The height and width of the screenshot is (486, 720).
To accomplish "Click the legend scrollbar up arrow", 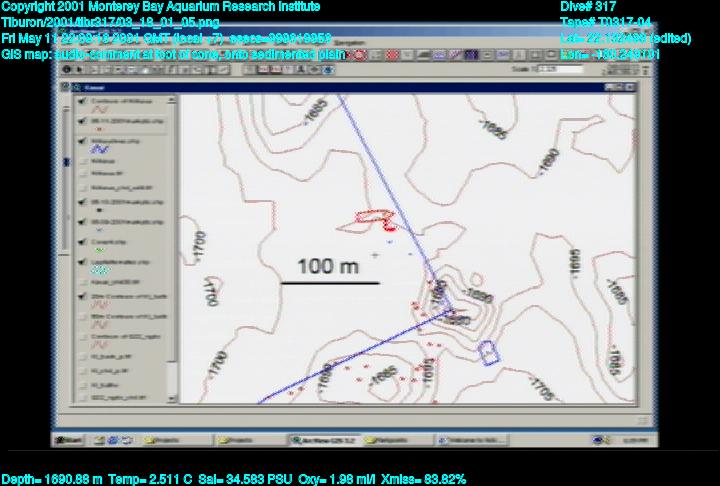I will click(x=172, y=100).
